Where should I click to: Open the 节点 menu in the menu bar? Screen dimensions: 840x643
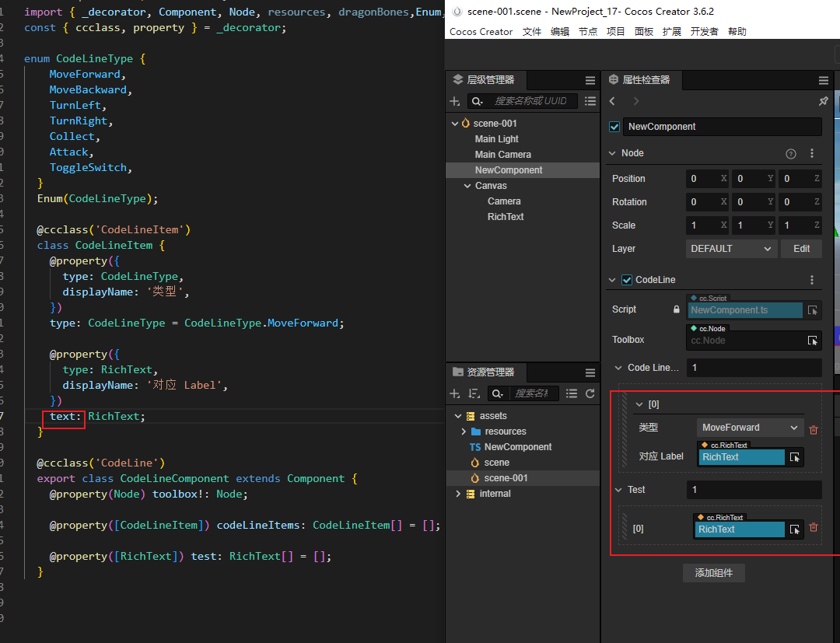click(588, 32)
